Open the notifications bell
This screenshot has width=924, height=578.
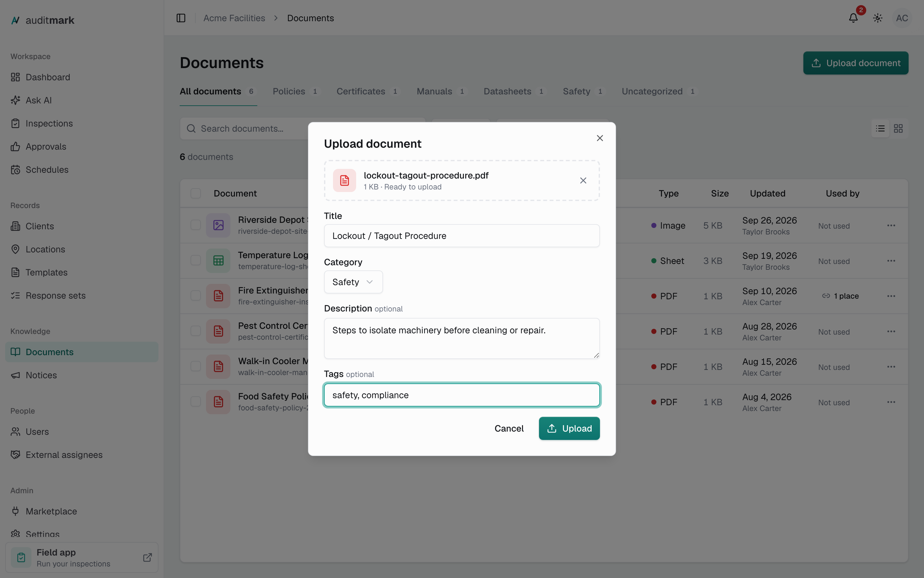coord(853,18)
